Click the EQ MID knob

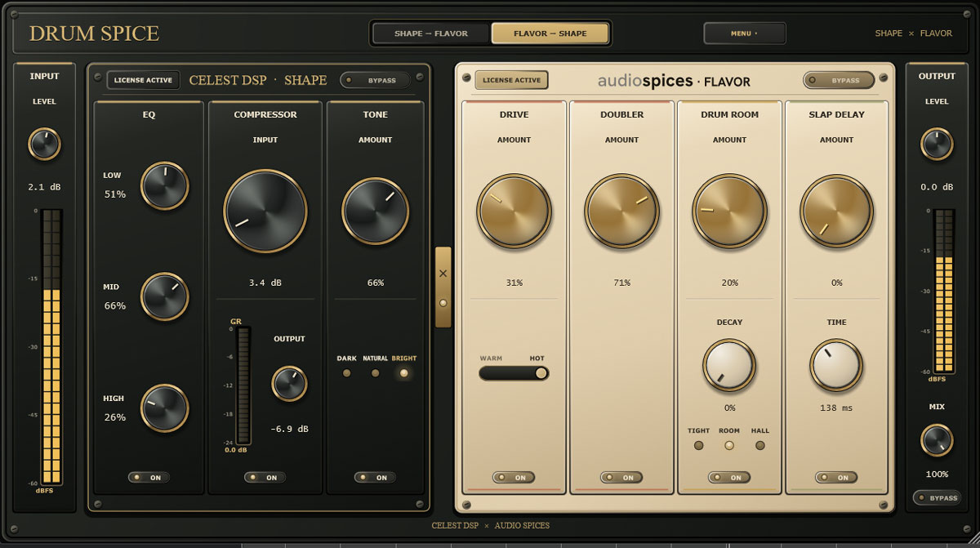point(165,296)
